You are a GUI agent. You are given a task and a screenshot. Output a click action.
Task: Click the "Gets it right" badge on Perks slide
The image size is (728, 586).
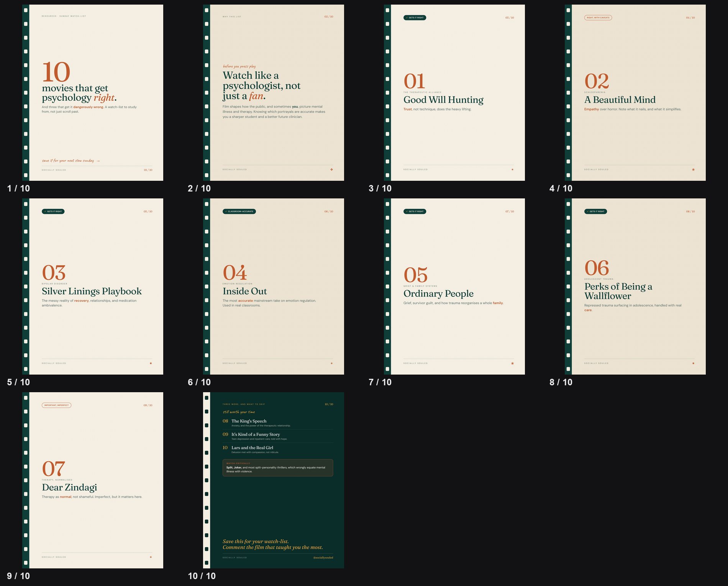click(x=596, y=211)
